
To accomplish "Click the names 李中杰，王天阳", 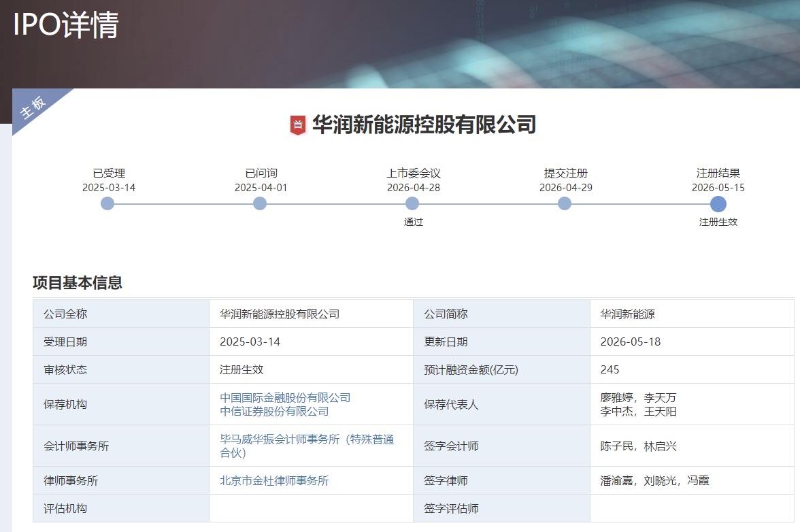I will click(x=638, y=411).
